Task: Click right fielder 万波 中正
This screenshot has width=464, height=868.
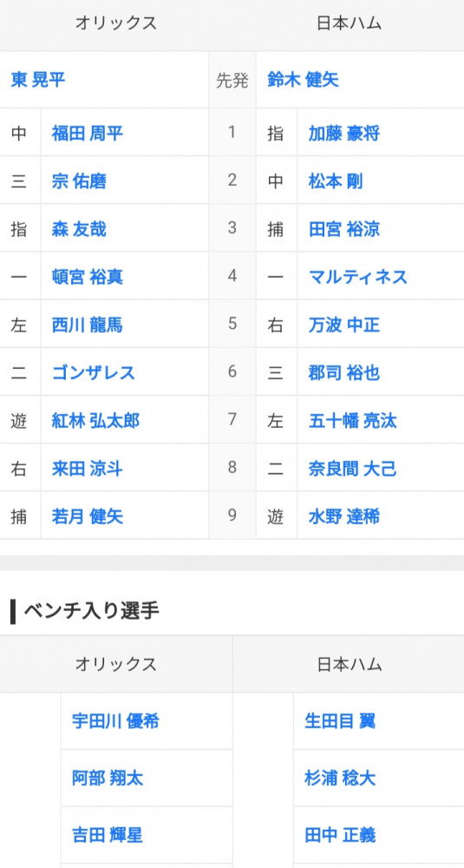Action: [344, 325]
